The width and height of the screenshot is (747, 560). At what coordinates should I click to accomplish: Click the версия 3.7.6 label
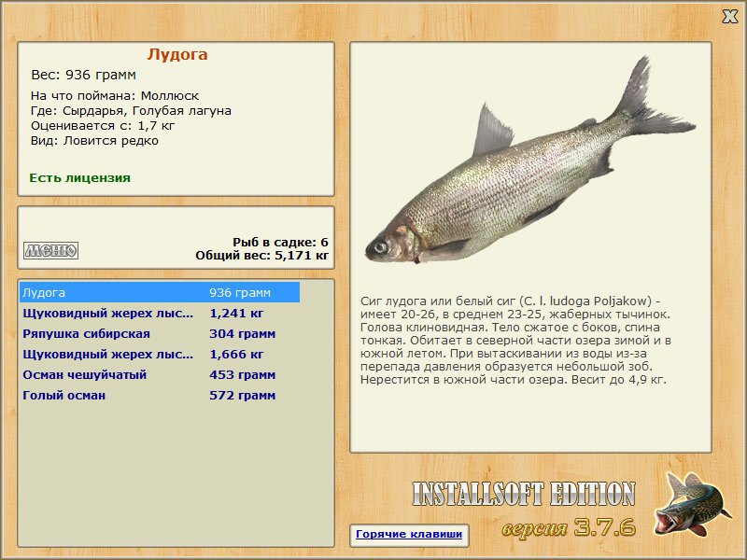(x=569, y=527)
